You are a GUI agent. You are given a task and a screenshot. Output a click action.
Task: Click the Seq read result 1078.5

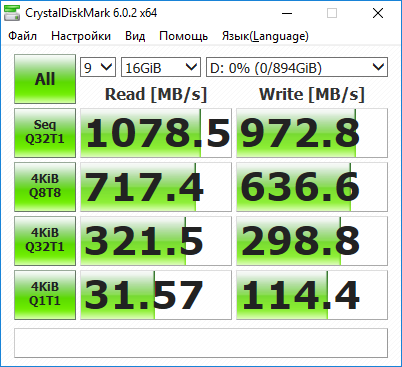(x=156, y=133)
